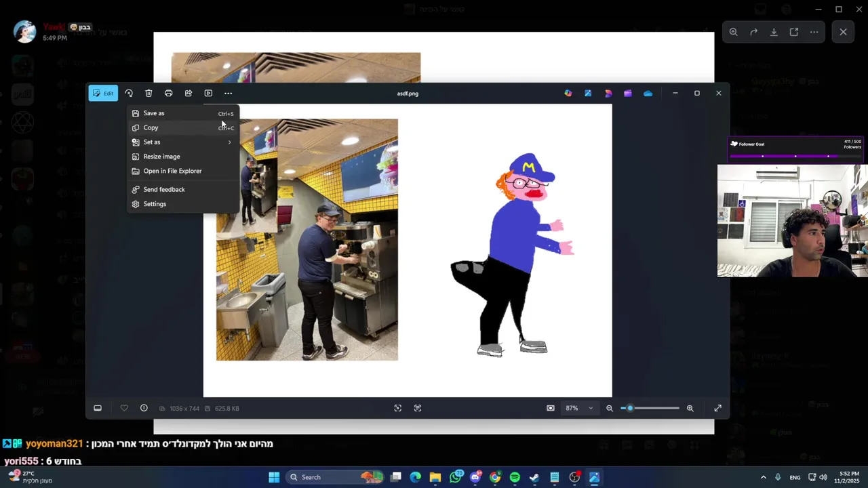Click the 625.8 KB file size text

pyautogui.click(x=226, y=409)
